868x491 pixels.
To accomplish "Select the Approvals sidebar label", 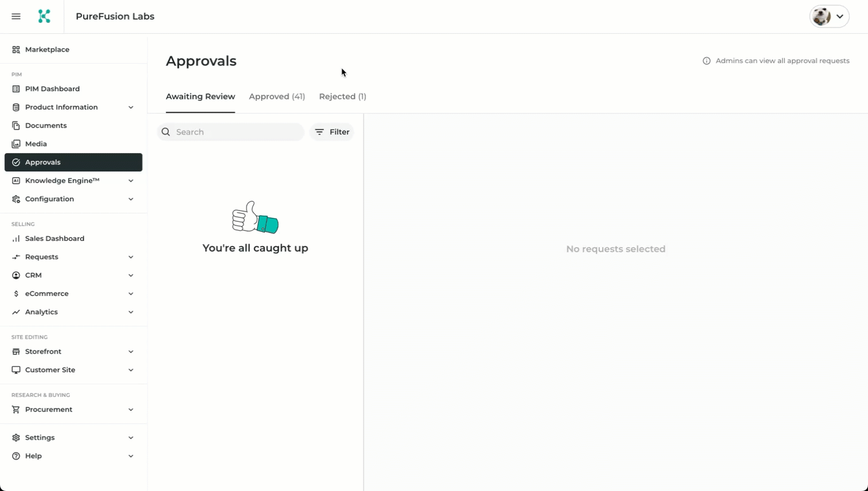I will [42, 162].
